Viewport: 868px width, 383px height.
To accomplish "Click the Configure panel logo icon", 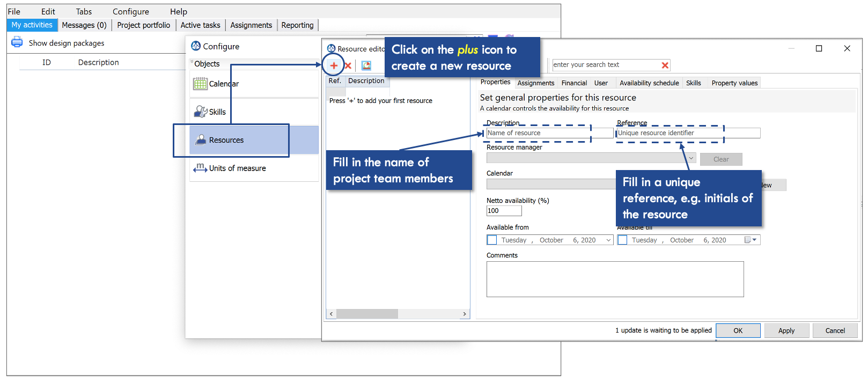I will coord(196,46).
